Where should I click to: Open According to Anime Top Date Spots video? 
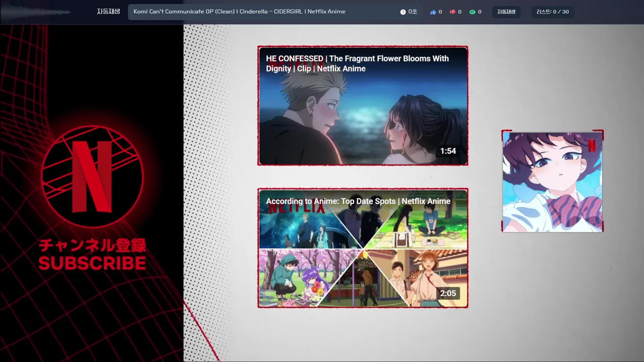(x=363, y=248)
